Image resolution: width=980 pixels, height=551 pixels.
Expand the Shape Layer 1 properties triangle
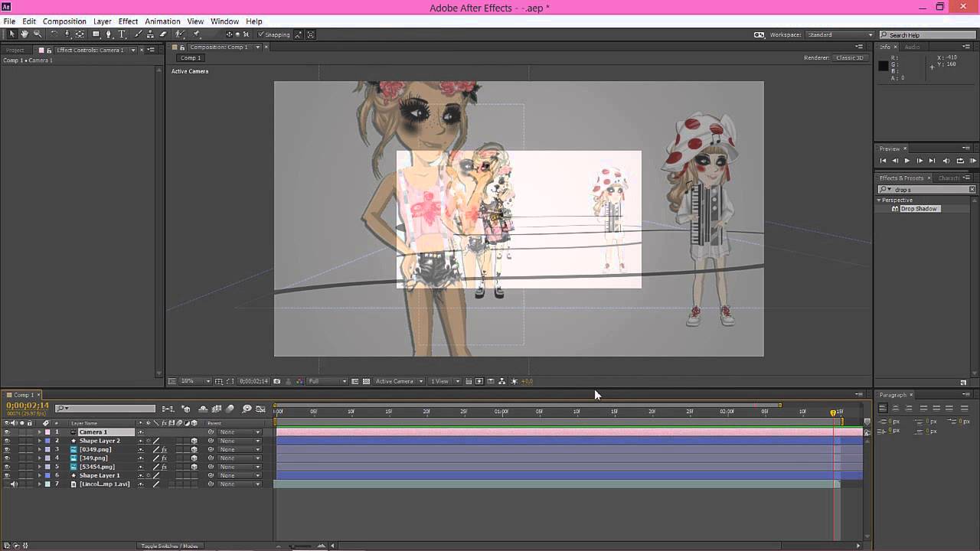40,475
